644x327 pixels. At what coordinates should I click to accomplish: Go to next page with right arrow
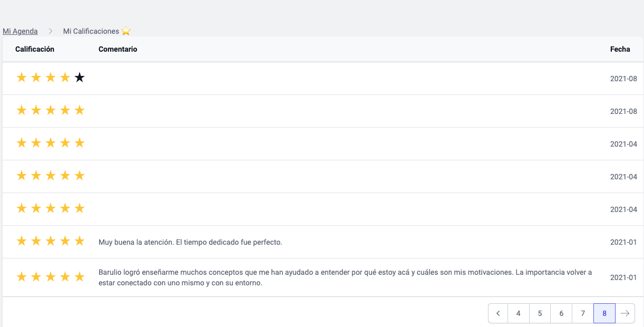tap(625, 313)
